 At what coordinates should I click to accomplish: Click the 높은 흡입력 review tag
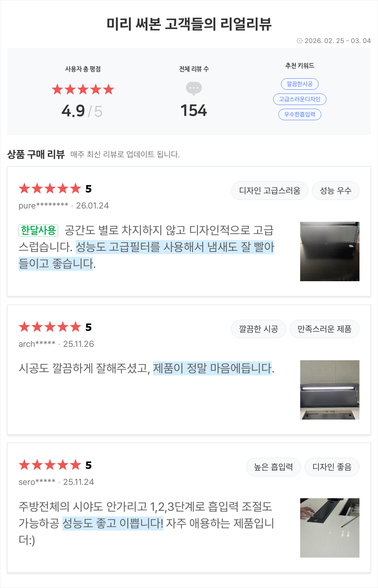point(273,467)
